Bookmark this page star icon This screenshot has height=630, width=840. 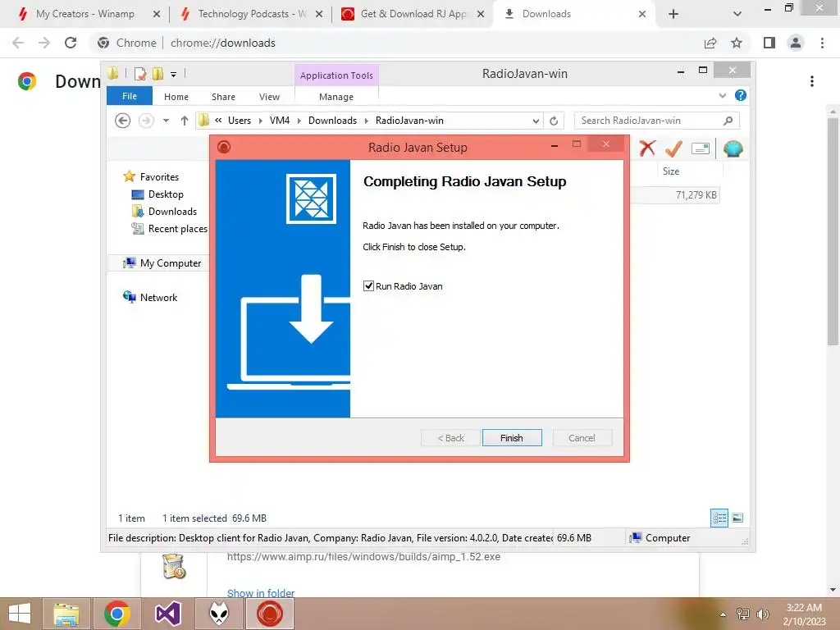pos(737,43)
